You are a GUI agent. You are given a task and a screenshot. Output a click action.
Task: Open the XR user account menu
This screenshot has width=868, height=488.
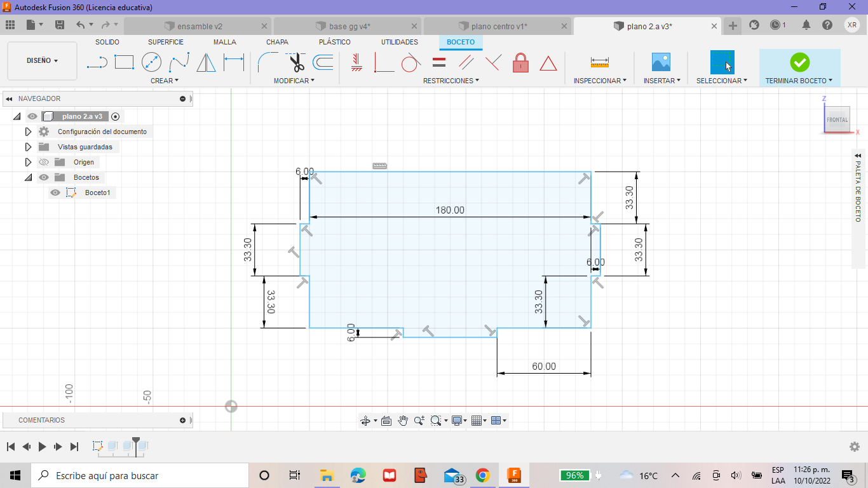[x=852, y=25]
